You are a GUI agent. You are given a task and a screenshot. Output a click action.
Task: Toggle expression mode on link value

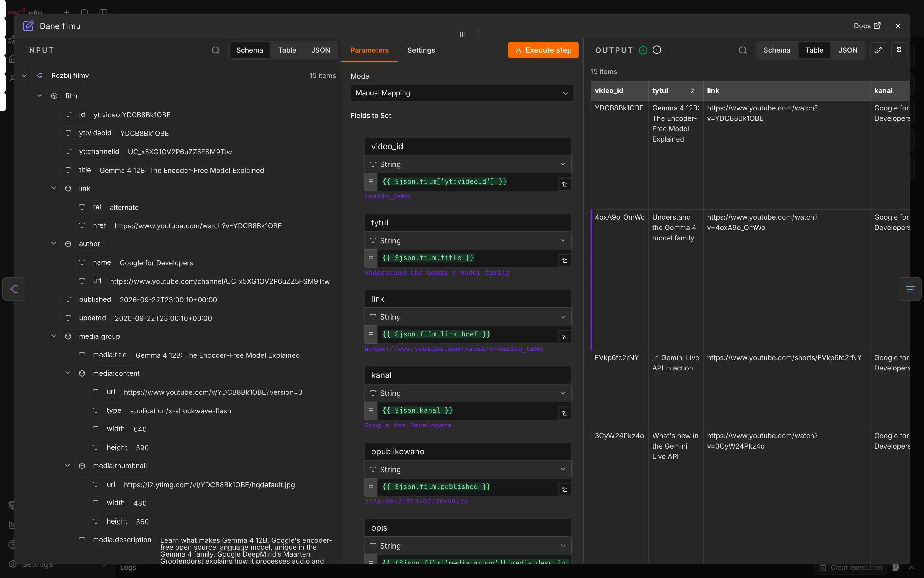[x=371, y=334]
